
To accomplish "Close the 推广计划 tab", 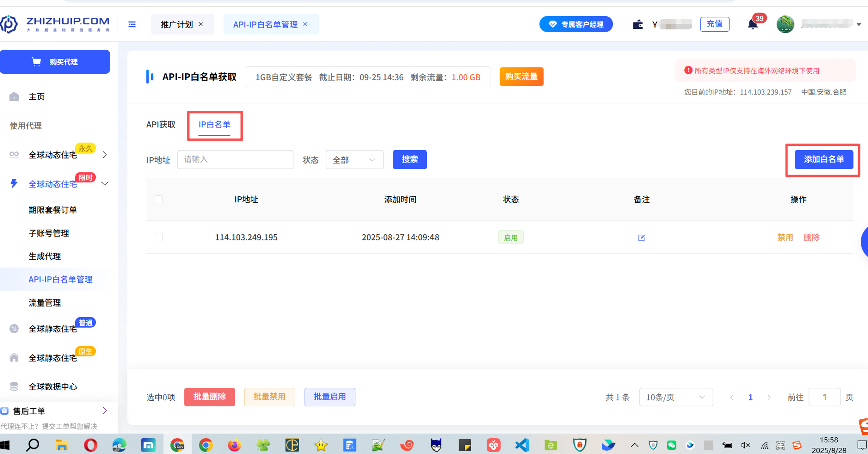I will [x=201, y=24].
